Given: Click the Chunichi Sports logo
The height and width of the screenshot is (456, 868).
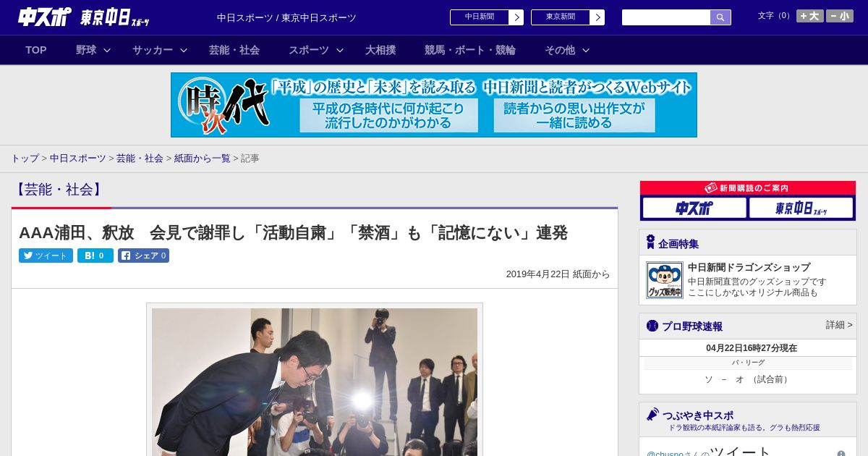Looking at the screenshot, I should tap(44, 17).
